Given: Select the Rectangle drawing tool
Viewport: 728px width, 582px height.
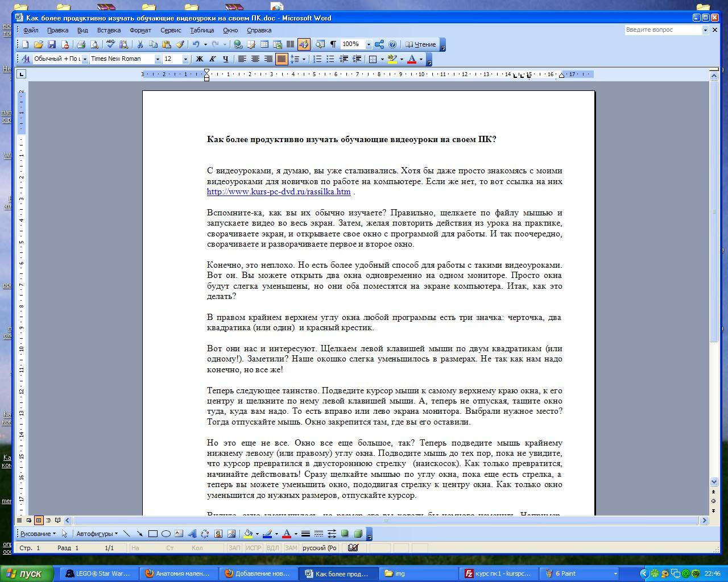Looking at the screenshot, I should [152, 534].
